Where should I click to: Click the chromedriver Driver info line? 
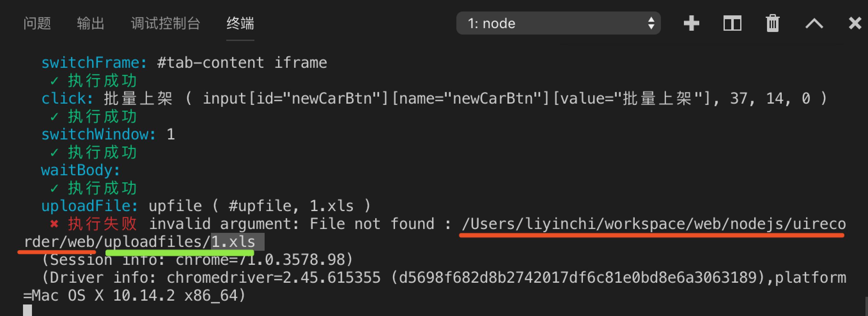pyautogui.click(x=444, y=278)
